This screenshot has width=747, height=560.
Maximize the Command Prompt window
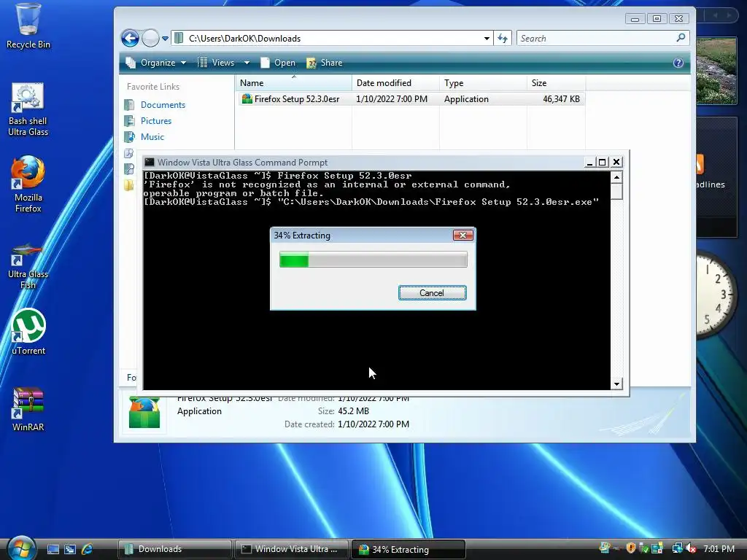coord(602,163)
